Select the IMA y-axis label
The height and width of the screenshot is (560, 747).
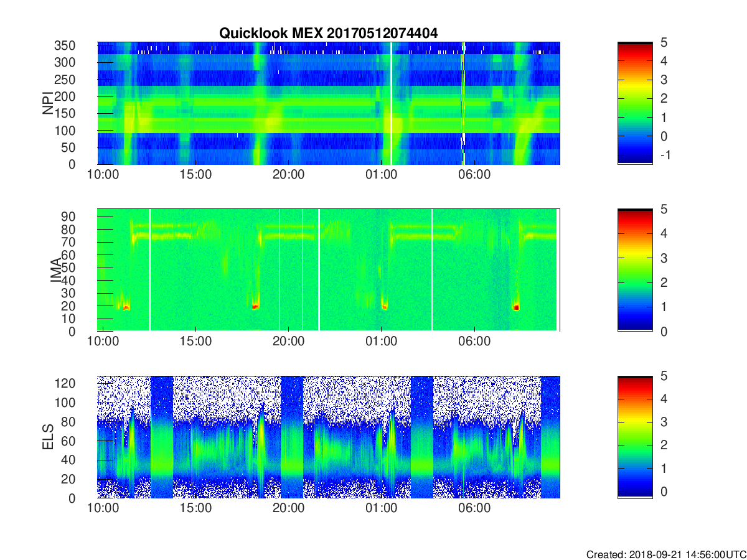pyautogui.click(x=56, y=270)
